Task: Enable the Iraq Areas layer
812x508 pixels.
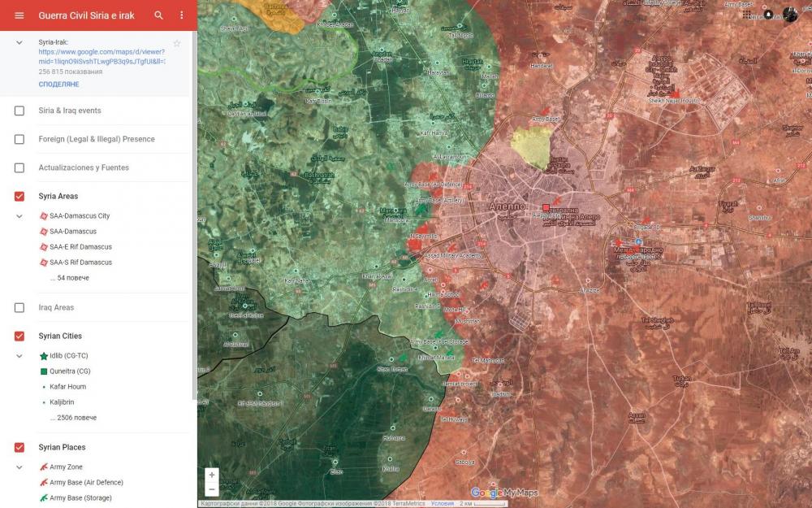Action: coord(19,307)
